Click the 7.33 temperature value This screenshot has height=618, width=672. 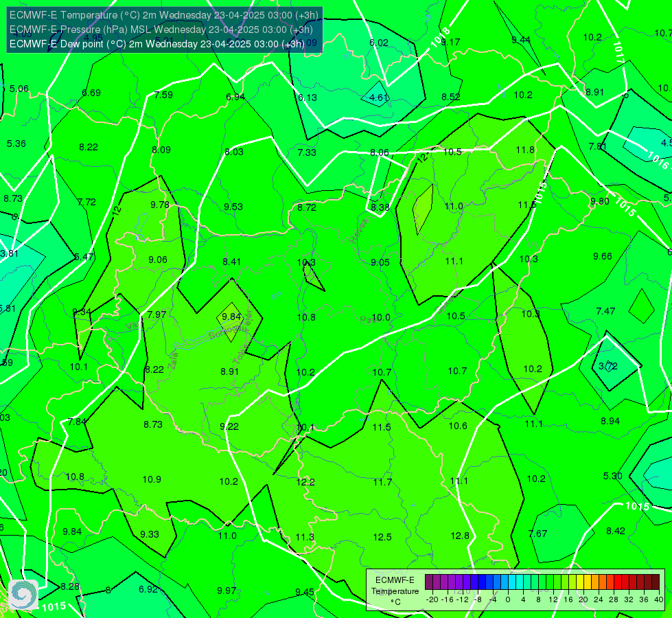pyautogui.click(x=307, y=152)
